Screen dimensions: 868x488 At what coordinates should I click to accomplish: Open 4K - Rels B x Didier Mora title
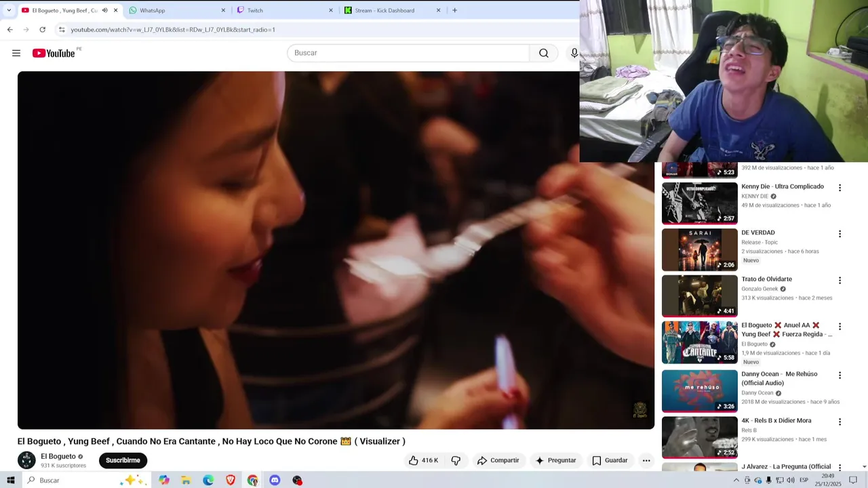pyautogui.click(x=776, y=420)
